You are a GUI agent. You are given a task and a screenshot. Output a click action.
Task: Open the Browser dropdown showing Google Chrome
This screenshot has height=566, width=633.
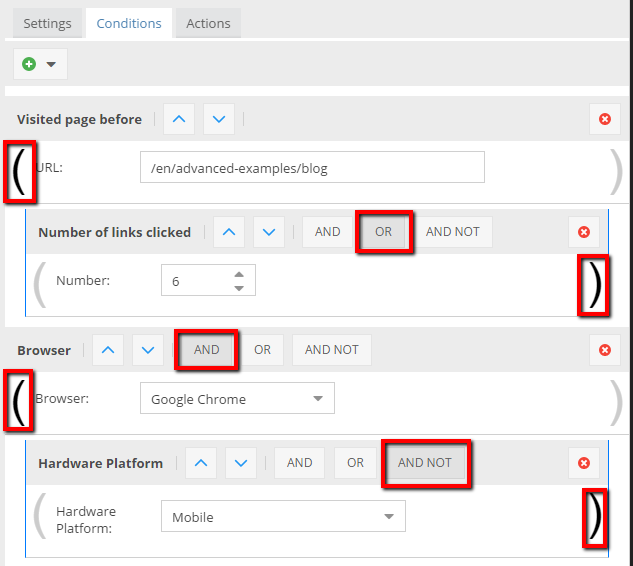[237, 399]
